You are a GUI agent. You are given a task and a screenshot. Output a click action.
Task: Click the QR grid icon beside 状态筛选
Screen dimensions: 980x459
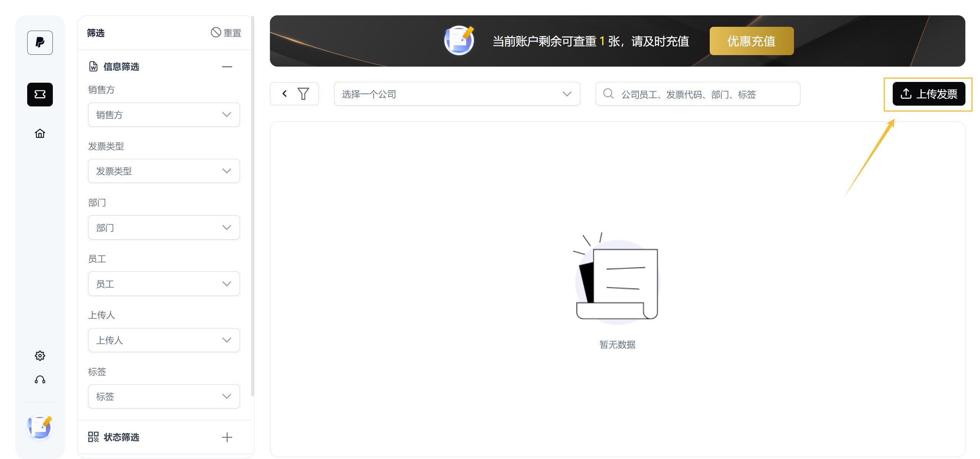[x=93, y=437]
